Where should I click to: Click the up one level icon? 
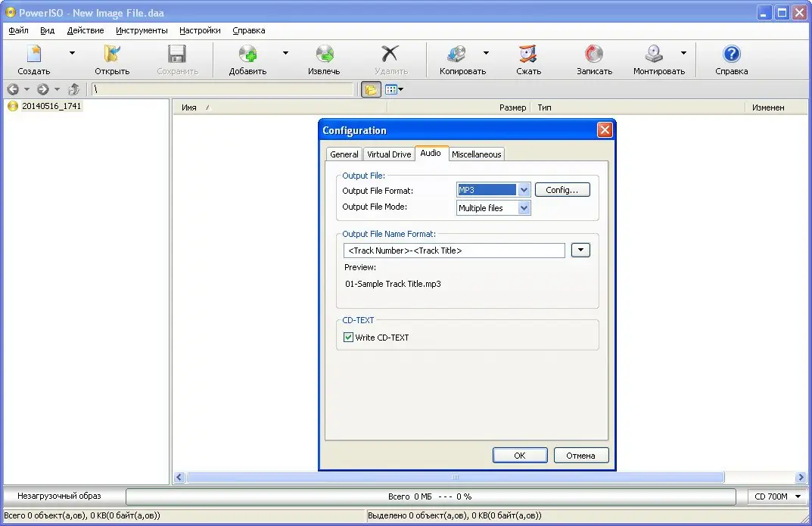click(x=74, y=89)
